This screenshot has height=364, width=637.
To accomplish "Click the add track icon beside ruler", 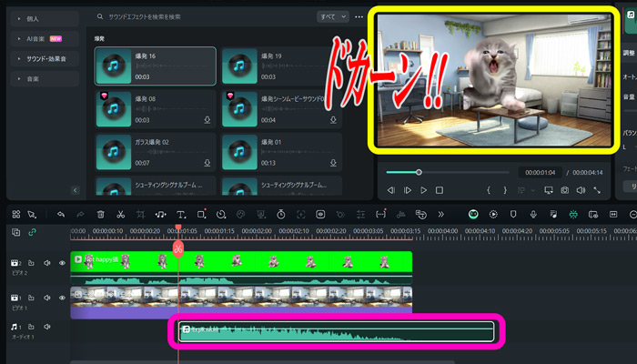I will [15, 232].
